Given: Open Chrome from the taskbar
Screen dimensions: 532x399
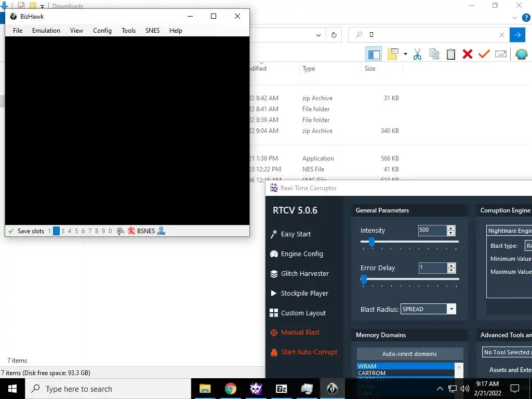Looking at the screenshot, I should point(230,389).
